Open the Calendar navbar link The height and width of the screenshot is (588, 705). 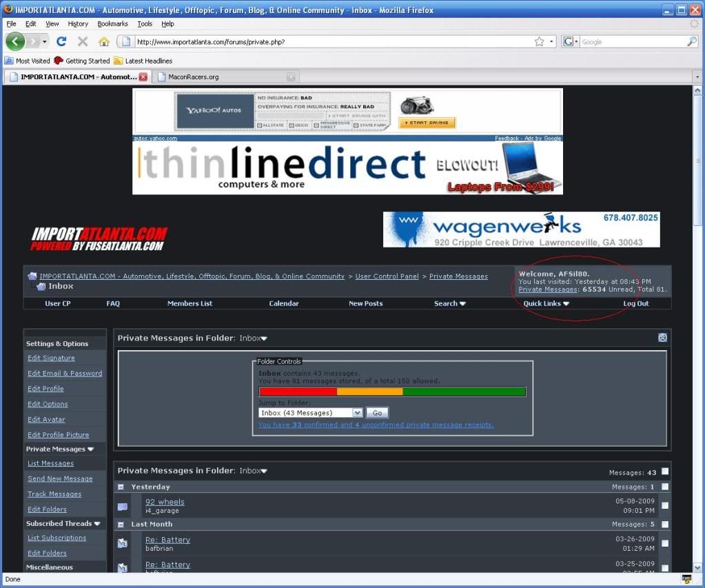[284, 304]
